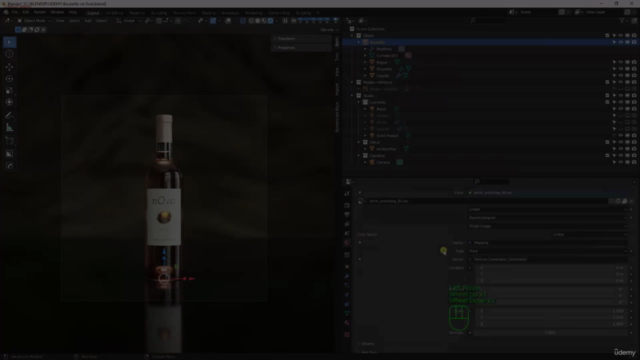Screen dimensions: 640x360
Task: Unlink the artist_workshop image datablock
Action: coord(631,201)
